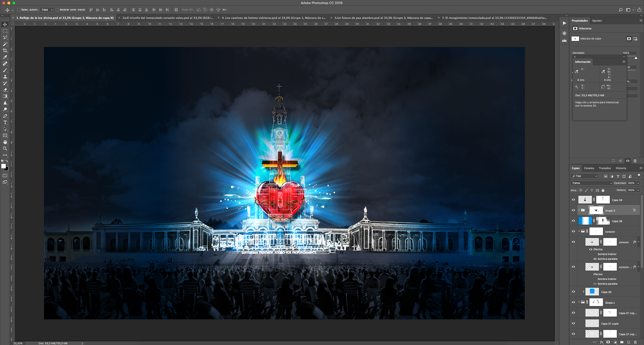Click the Densidad slider handle
The width and height of the screenshot is (644, 345).
[x=636, y=58]
